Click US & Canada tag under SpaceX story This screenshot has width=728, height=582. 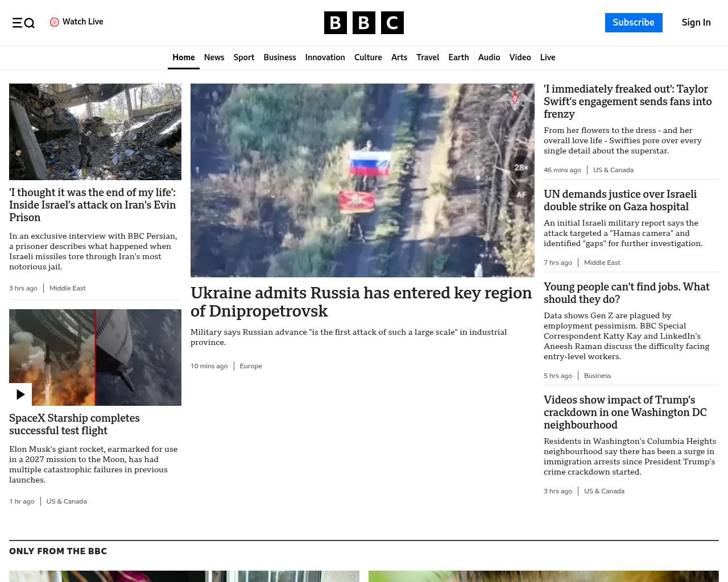(x=67, y=501)
